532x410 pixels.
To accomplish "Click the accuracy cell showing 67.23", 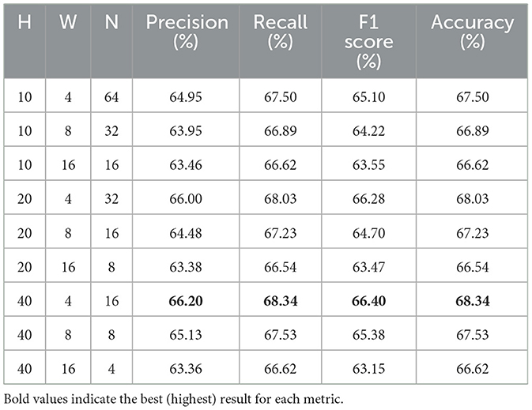I will (x=472, y=233).
